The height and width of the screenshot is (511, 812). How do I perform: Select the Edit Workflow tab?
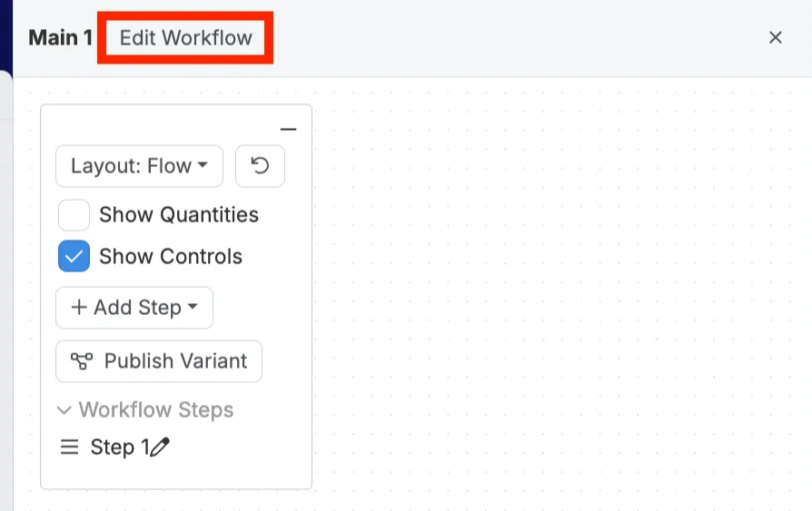185,38
